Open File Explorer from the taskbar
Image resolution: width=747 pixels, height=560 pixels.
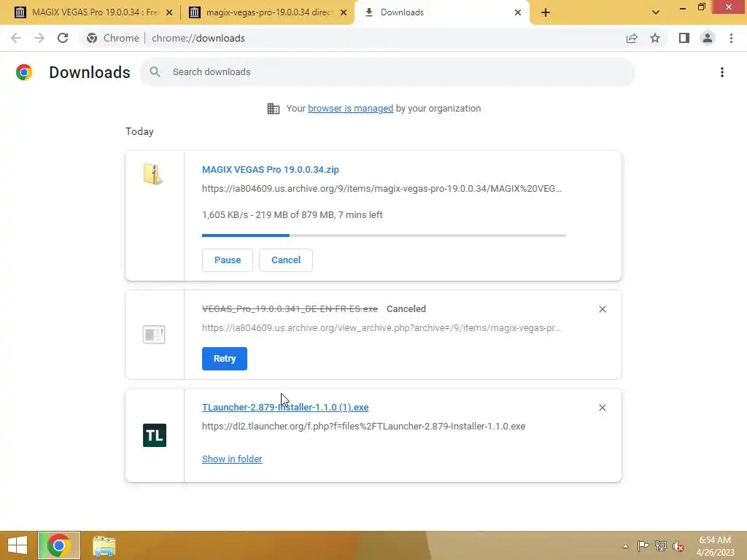(x=104, y=546)
